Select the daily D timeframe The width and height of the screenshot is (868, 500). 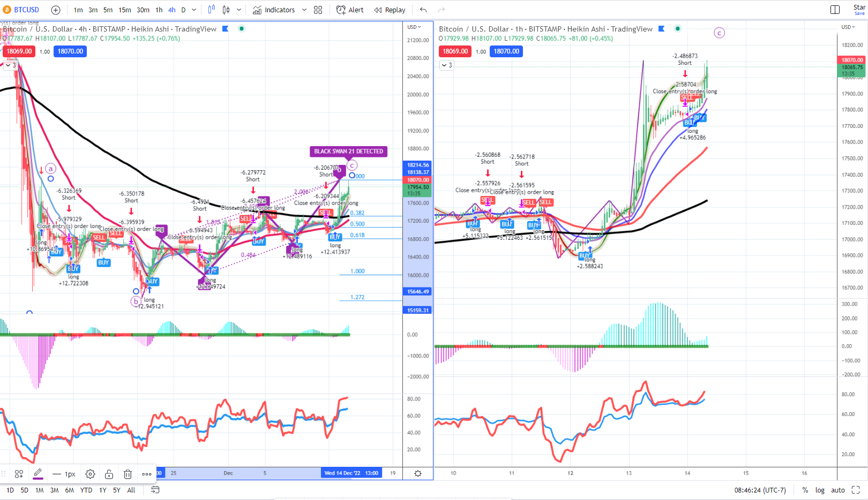[x=183, y=10]
